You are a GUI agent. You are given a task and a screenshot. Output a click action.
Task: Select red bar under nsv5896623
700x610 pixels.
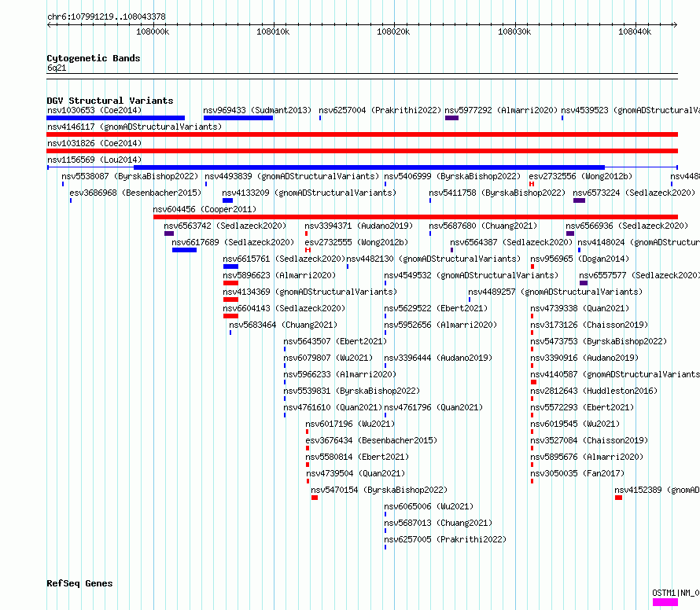pyautogui.click(x=230, y=283)
